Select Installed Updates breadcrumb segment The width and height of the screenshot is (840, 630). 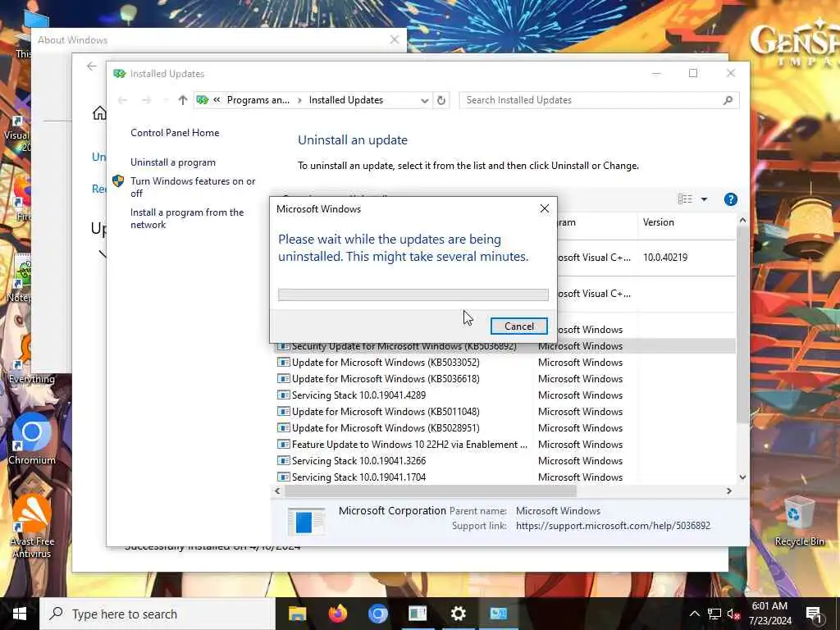click(x=346, y=100)
